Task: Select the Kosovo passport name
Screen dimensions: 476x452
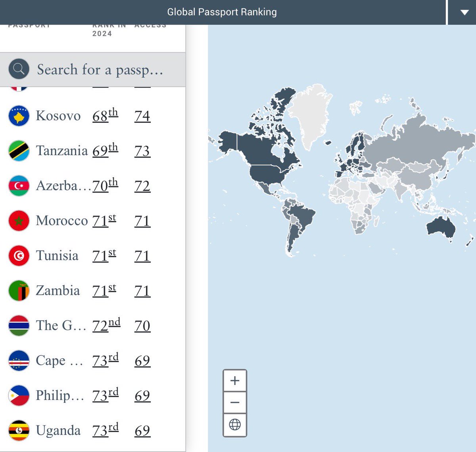Action: click(x=58, y=115)
